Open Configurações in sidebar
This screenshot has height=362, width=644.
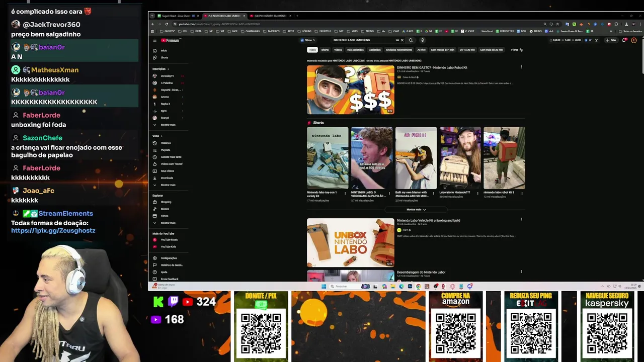(x=169, y=258)
